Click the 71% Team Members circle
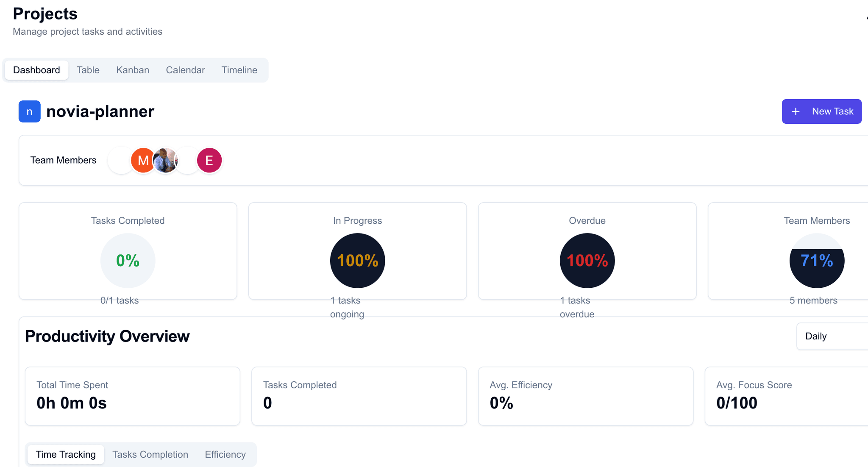Viewport: 868px width, 467px height. pos(817,261)
